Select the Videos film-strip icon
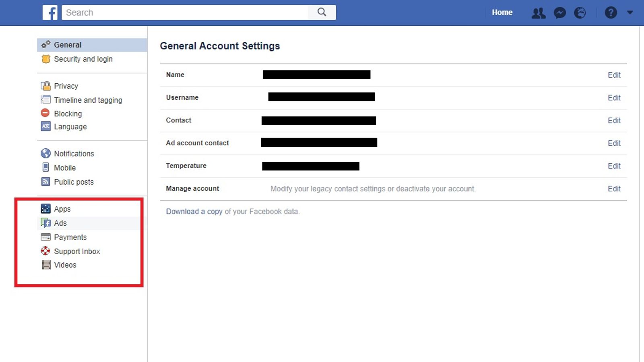This screenshot has width=644, height=362. (45, 265)
